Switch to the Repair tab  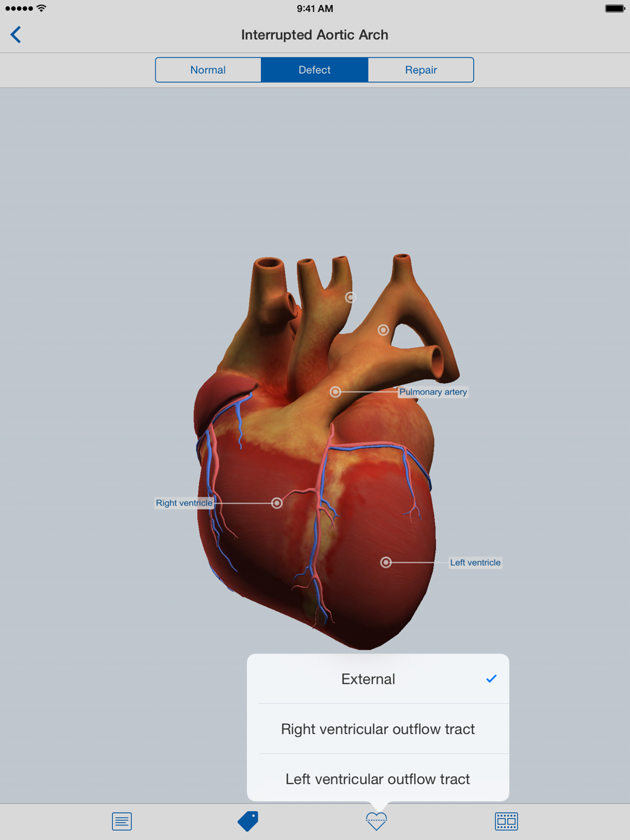tap(421, 70)
